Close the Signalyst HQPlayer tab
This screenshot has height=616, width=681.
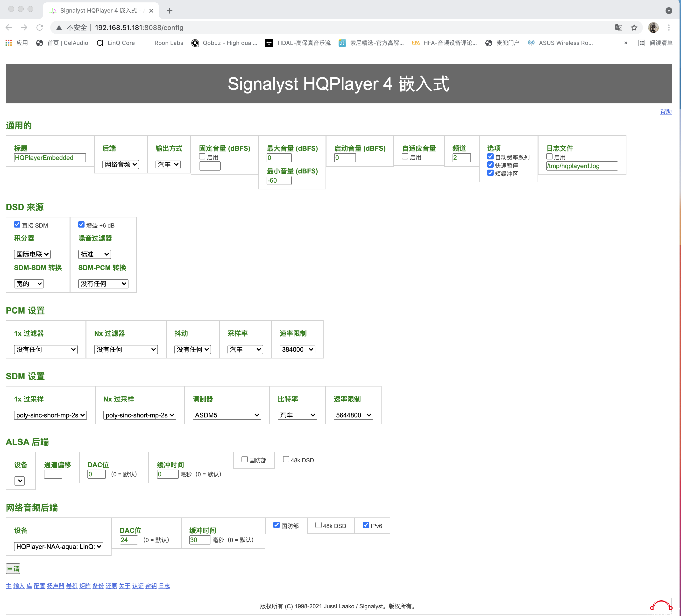[151, 11]
